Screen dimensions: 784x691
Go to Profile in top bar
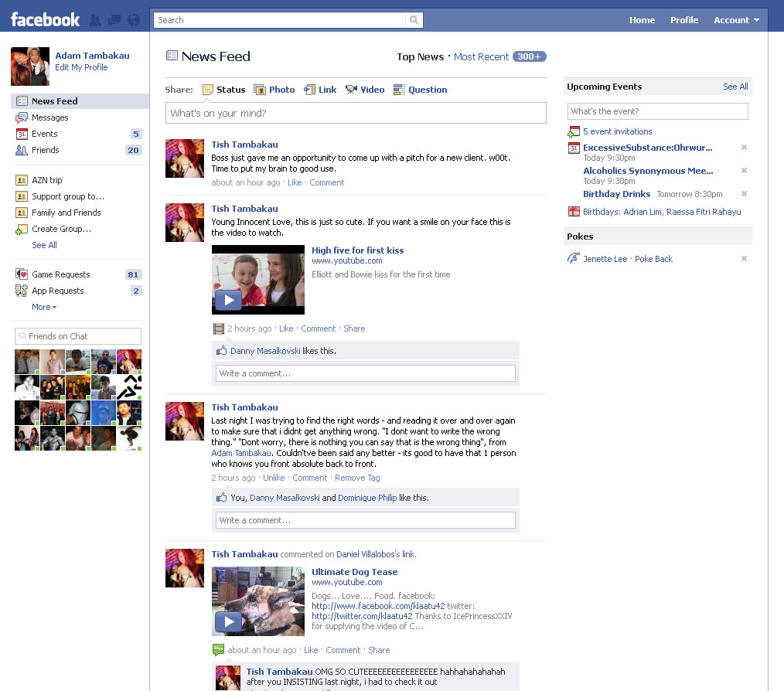tap(684, 20)
